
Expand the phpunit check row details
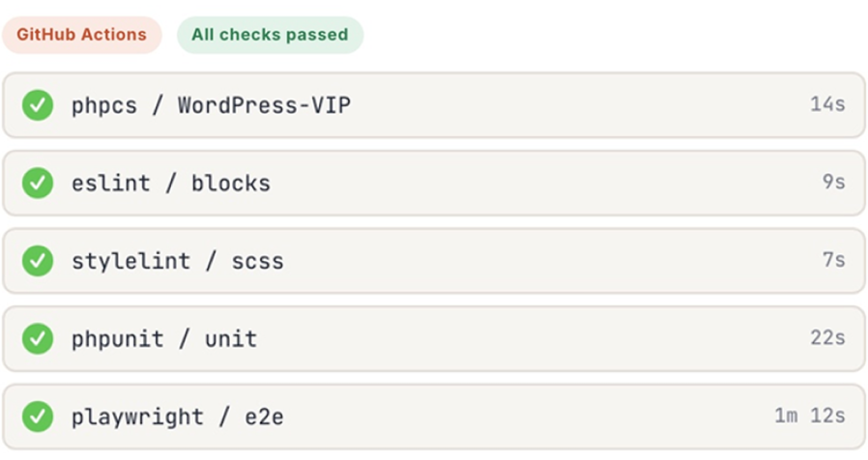pos(434,339)
